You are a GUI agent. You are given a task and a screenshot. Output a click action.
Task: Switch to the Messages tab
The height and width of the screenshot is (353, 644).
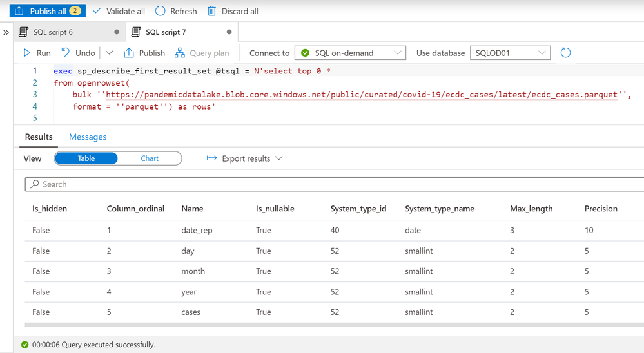(88, 137)
